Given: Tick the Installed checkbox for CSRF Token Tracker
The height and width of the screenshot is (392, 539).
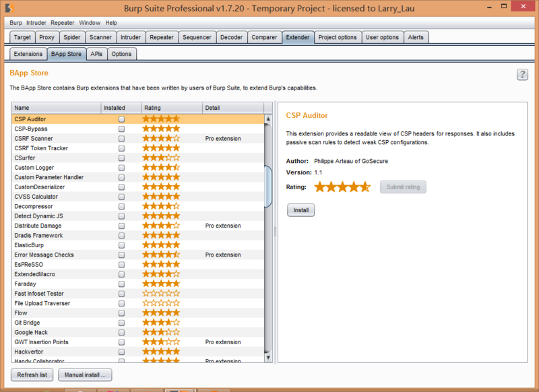Looking at the screenshot, I should coord(121,148).
